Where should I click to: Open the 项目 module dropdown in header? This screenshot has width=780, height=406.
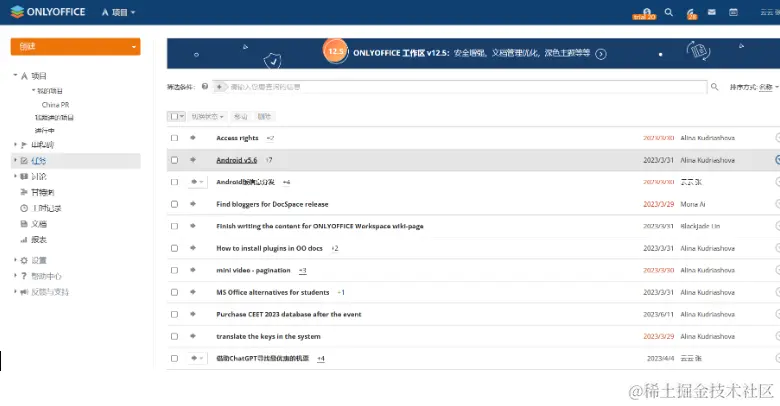pyautogui.click(x=118, y=12)
